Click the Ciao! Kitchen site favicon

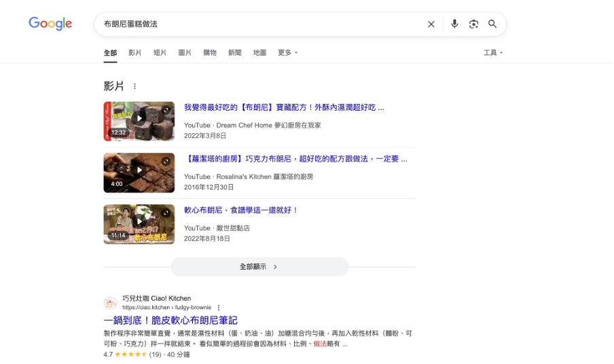coord(110,303)
